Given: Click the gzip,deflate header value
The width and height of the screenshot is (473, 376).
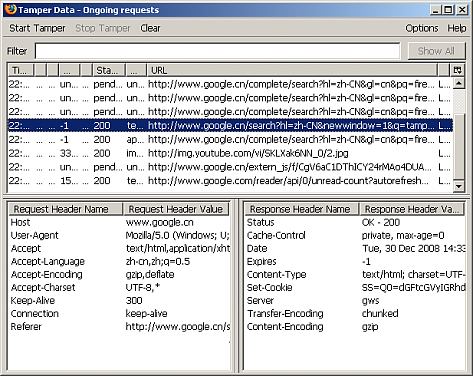Looking at the screenshot, I should tap(150, 274).
